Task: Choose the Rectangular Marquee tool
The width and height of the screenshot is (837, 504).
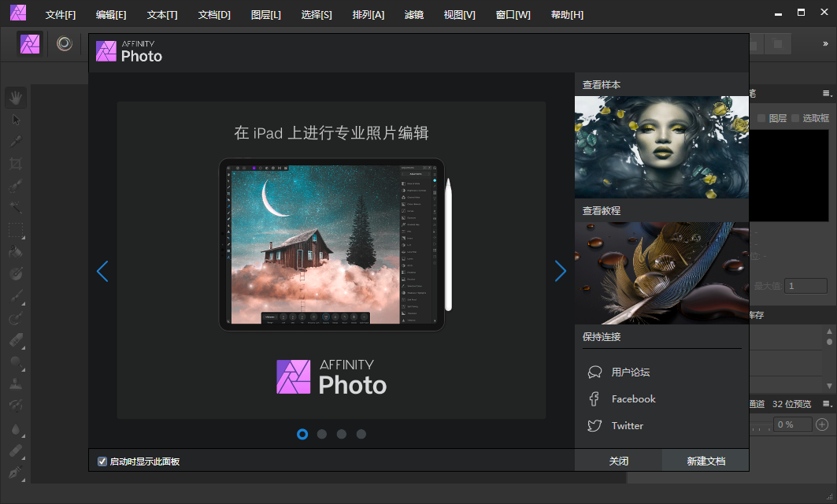Action: pos(16,230)
